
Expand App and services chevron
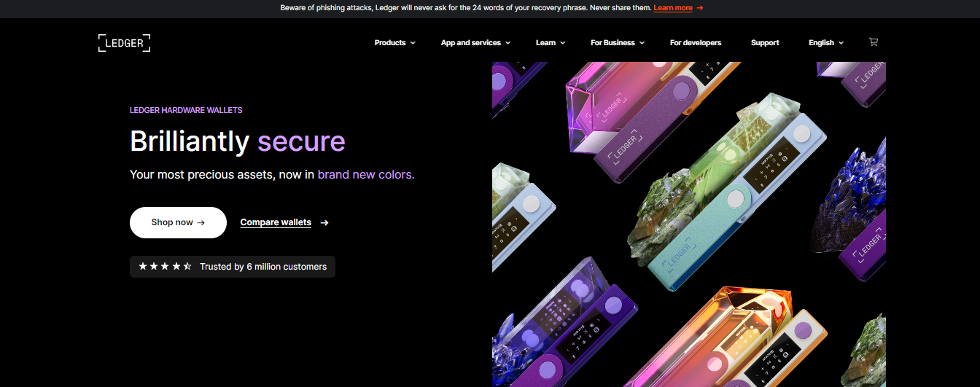(507, 43)
